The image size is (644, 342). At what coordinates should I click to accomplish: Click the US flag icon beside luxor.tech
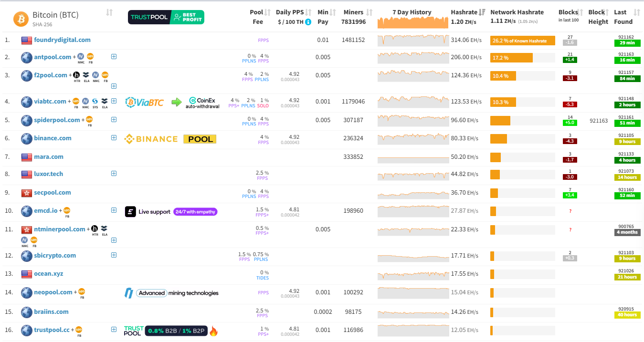pos(27,174)
